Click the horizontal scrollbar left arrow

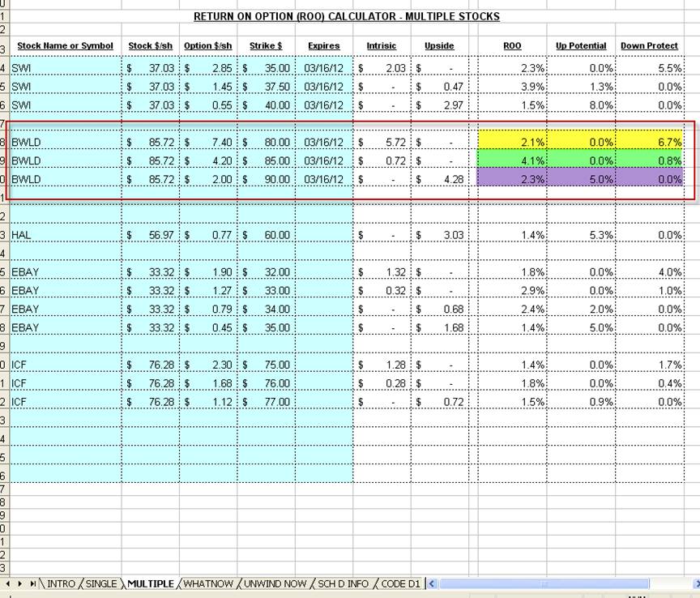pos(432,583)
